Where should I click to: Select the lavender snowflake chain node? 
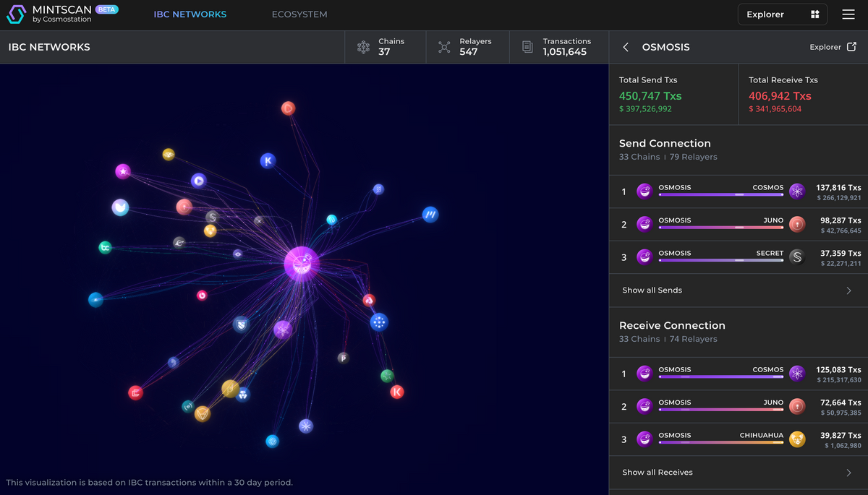coord(306,426)
